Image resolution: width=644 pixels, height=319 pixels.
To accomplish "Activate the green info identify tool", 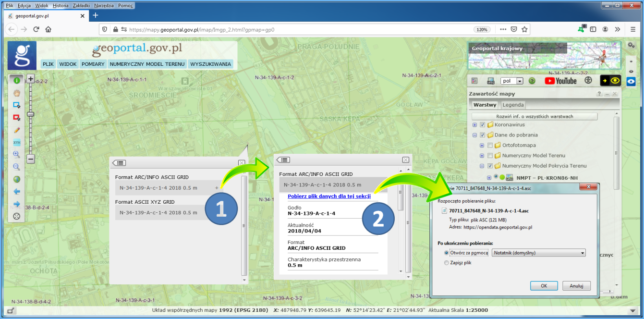I will (16, 80).
